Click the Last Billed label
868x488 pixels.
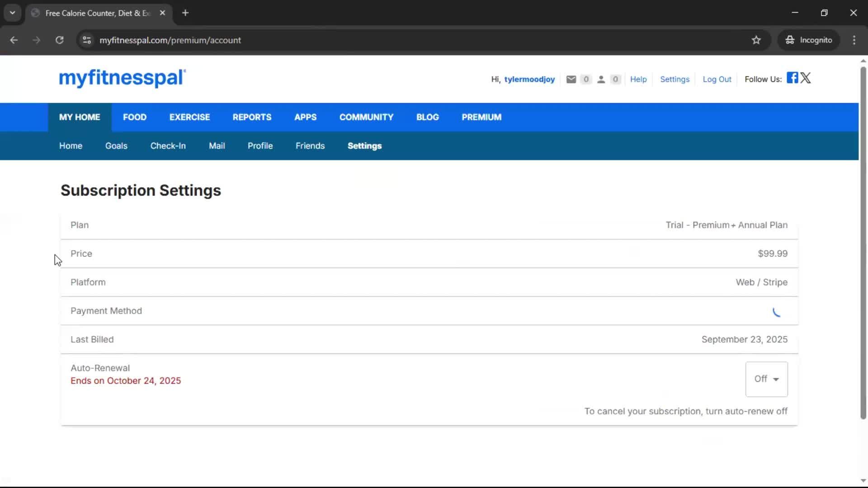92,339
